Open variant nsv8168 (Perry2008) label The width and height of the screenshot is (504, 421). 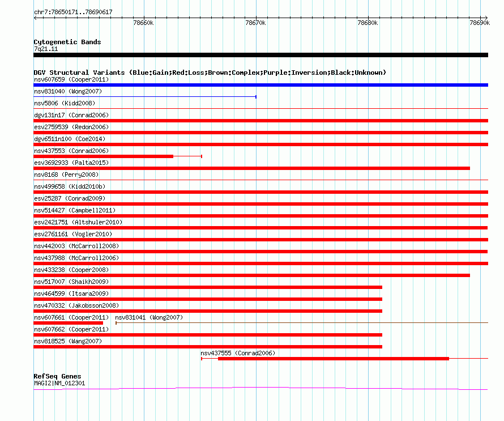coord(66,175)
